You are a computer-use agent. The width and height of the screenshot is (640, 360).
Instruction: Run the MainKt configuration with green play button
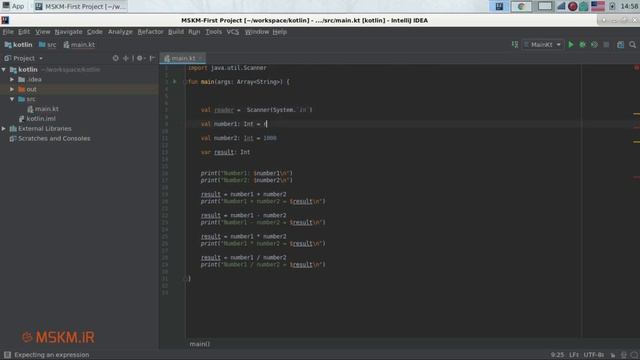(x=571, y=44)
